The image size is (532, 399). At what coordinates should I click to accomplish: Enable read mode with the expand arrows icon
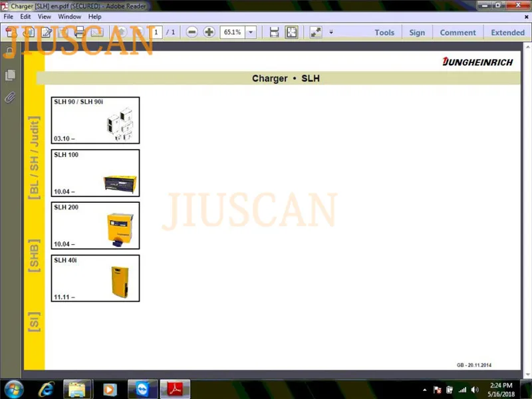(x=315, y=32)
